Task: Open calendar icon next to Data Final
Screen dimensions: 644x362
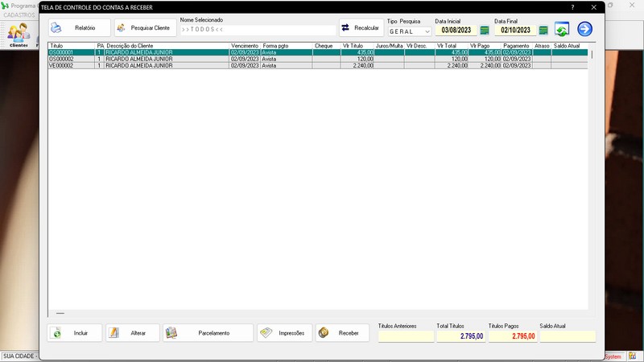Action: tap(543, 31)
